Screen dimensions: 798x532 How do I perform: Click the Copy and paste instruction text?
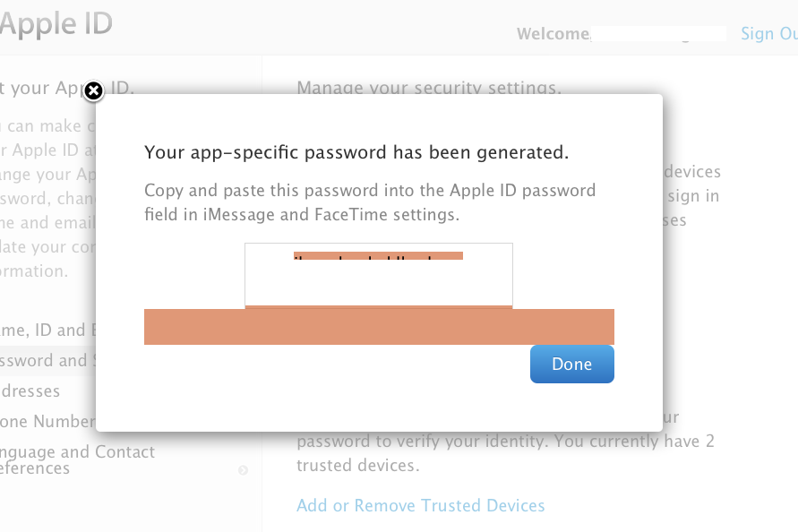(x=369, y=203)
